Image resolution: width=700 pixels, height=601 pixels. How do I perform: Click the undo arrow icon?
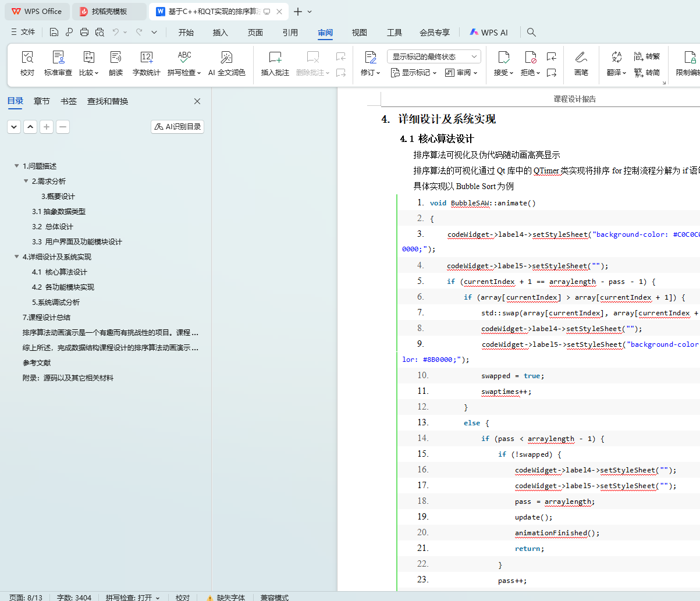[116, 32]
